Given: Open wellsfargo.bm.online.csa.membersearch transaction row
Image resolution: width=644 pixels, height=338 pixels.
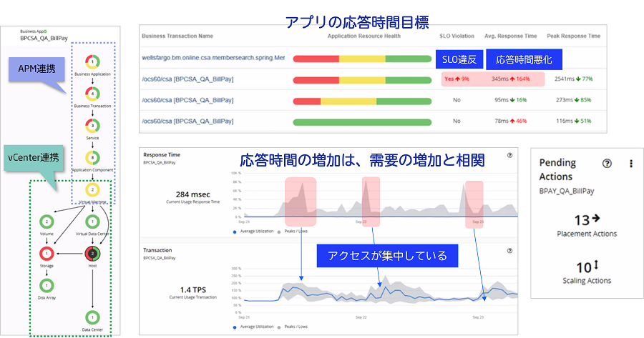Looking at the screenshot, I should (x=213, y=58).
